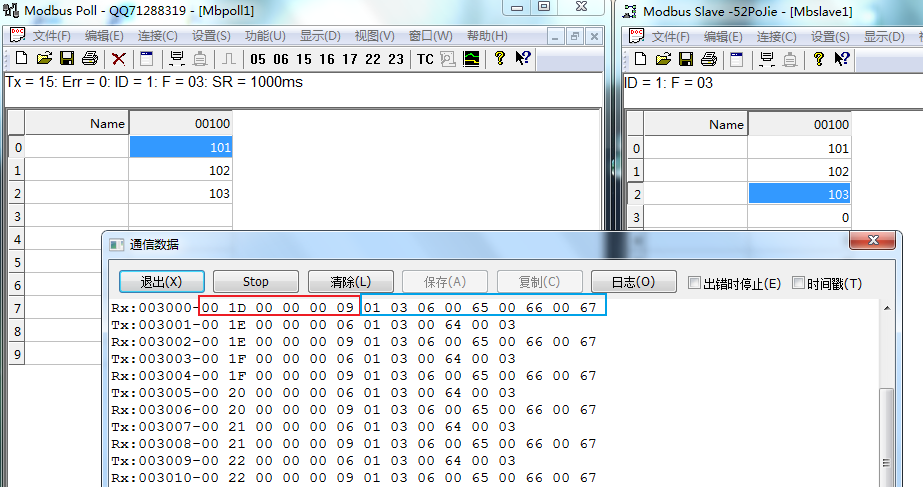923x487 pixels.
Task: Click the red X delete icon in Modbus Poll
Action: coord(119,58)
